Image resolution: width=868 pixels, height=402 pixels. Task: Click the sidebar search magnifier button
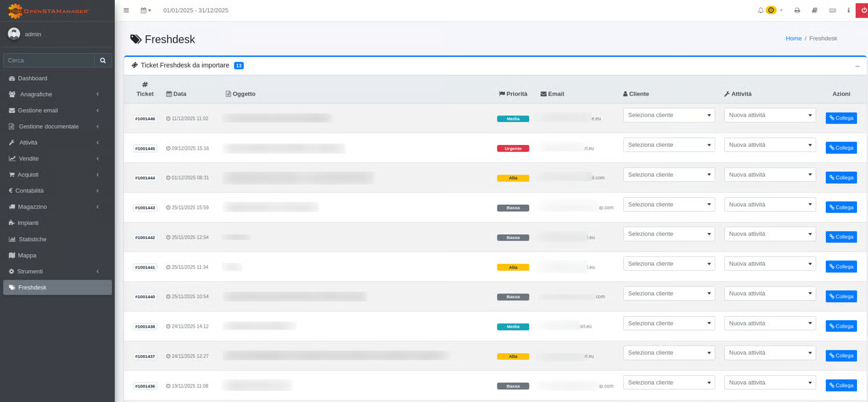(103, 60)
